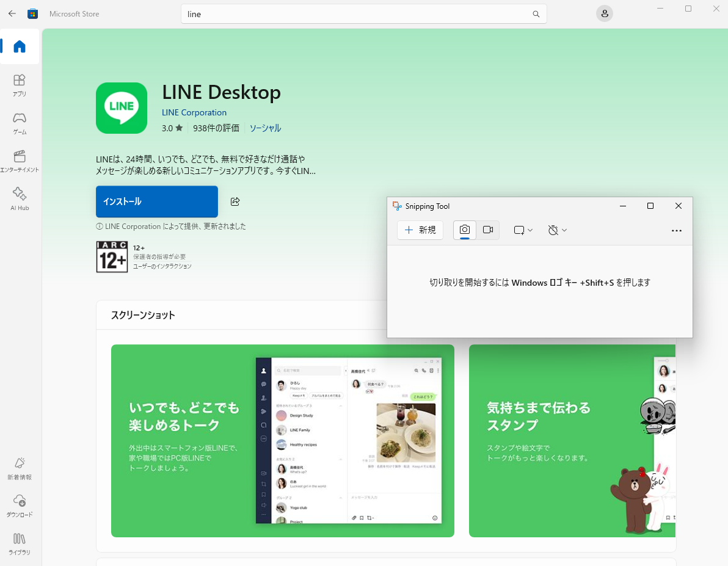Image resolution: width=728 pixels, height=566 pixels.
Task: Expand the snipping shape mode dropdown
Action: (x=523, y=230)
